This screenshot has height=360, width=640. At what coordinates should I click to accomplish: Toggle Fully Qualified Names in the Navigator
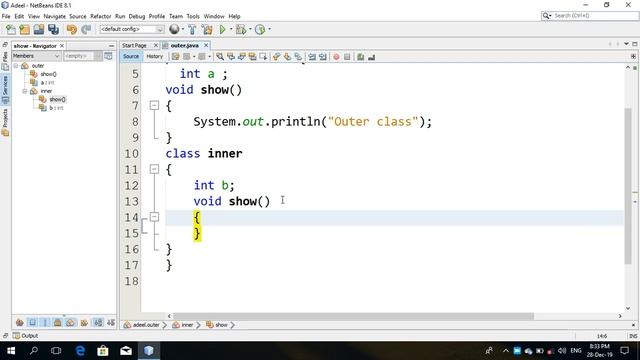coord(84,323)
